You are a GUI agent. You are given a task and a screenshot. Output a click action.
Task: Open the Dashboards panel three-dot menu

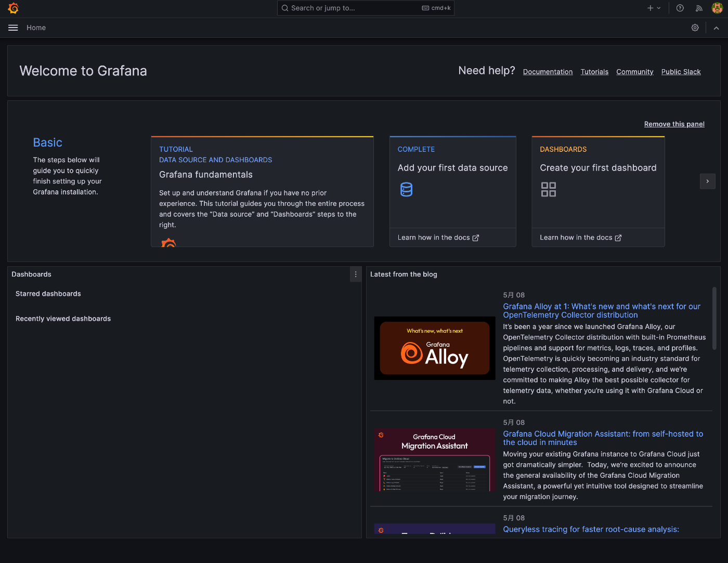pyautogui.click(x=356, y=274)
